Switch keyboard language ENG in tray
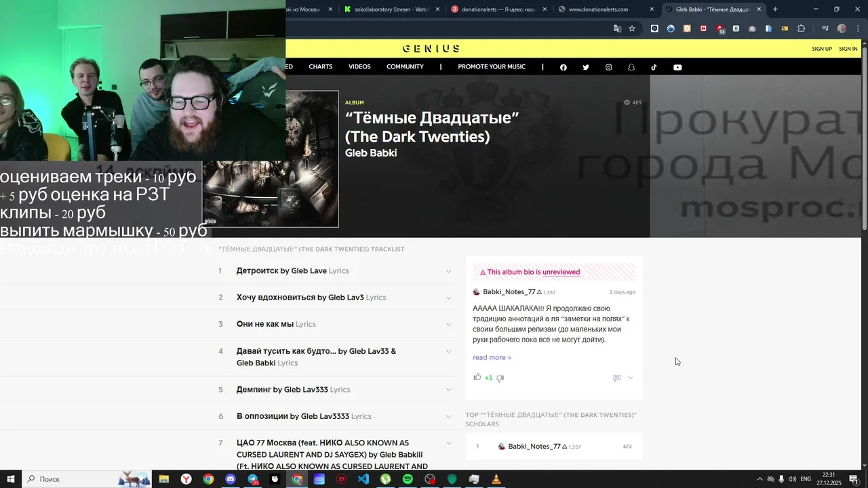The image size is (868, 488). tap(806, 479)
